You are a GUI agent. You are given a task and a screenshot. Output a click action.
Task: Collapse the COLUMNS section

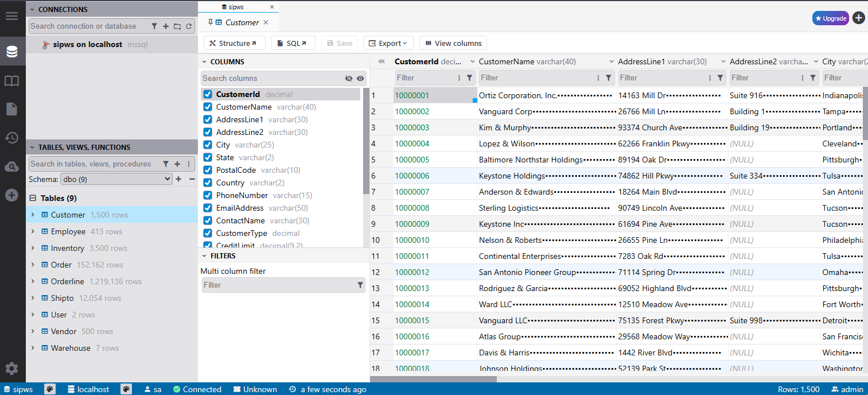coord(204,61)
